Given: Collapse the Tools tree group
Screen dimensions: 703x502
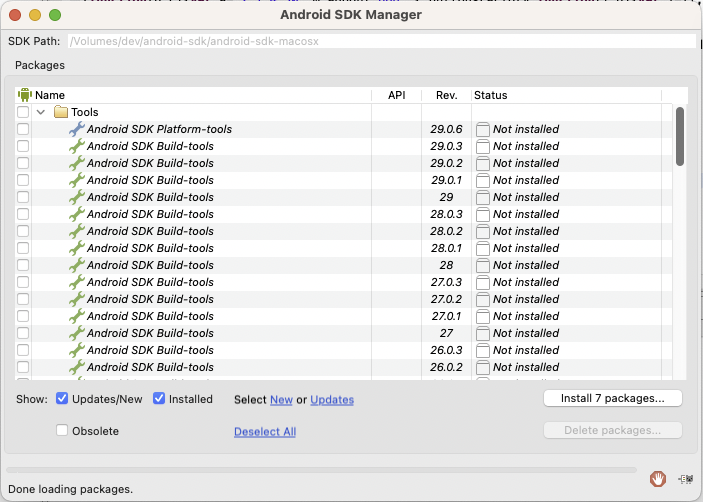Looking at the screenshot, I should pos(41,112).
